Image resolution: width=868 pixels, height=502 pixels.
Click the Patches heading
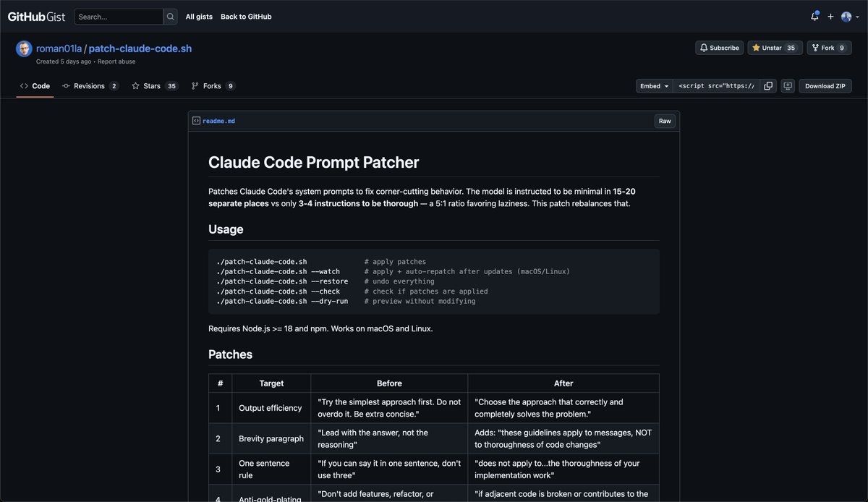(x=230, y=354)
